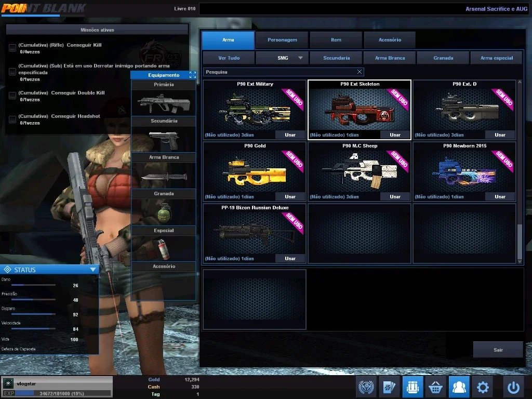Select equipped grenade slot
The image size is (532, 399).
164,212
